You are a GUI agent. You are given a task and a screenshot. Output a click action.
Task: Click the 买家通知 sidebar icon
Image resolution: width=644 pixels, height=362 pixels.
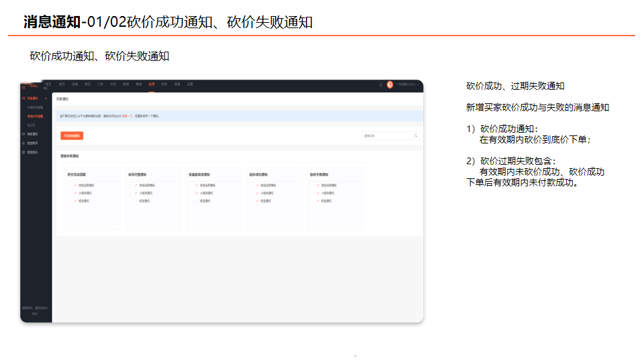[24, 99]
